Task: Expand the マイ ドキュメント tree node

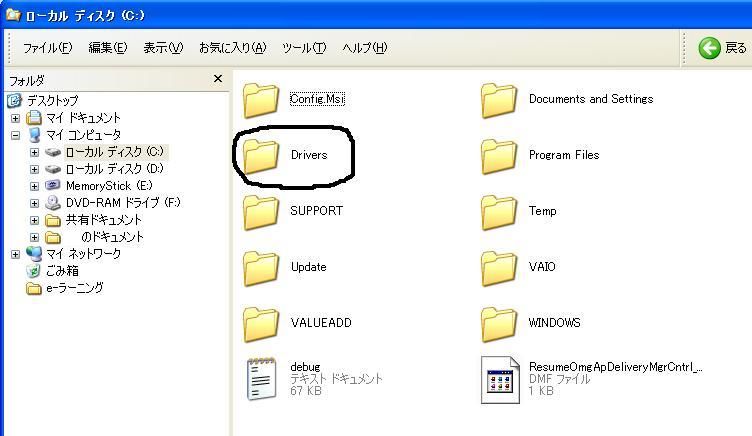Action: click(15, 118)
